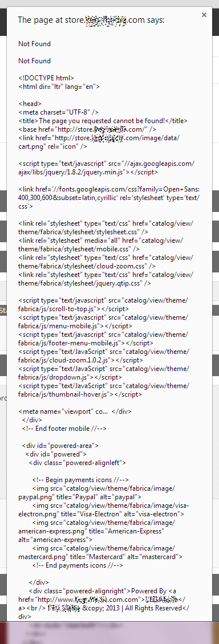Click the 'cart.png" rel="icon" />' line
This screenshot has height=644, width=219.
coord(52,146)
